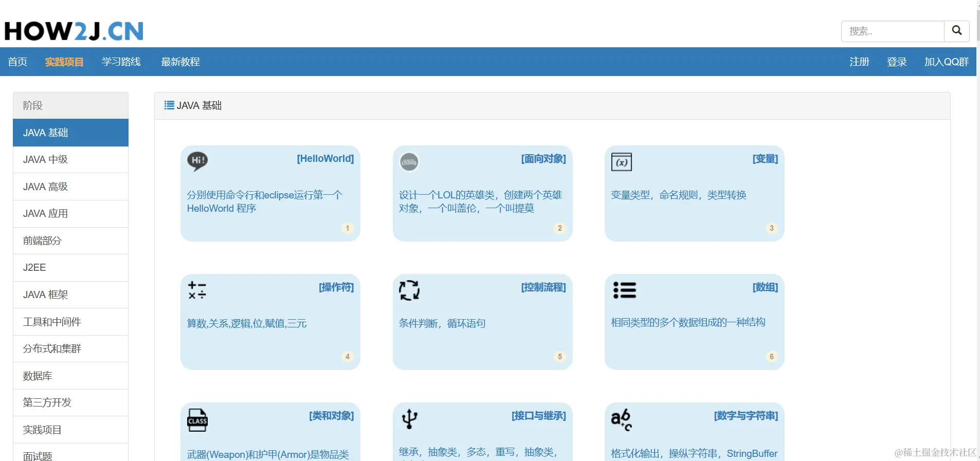This screenshot has width=980, height=461.
Task: Select JAVA 框架 in the sidebar
Action: click(70, 294)
